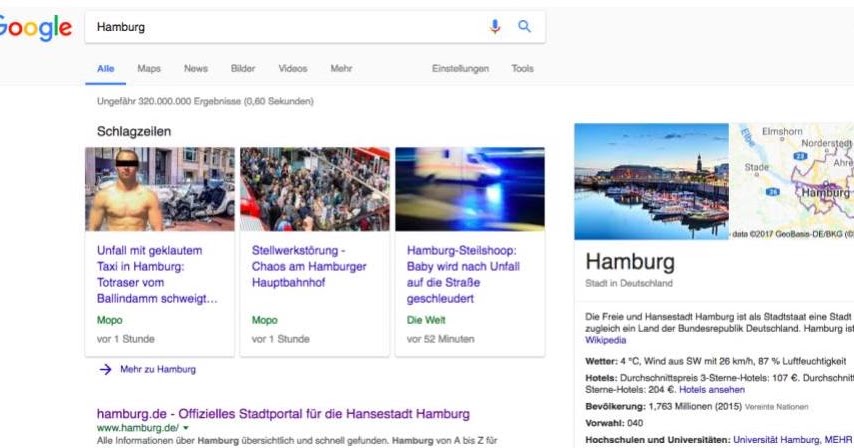
Task: Open the Wikipedia link in knowledge panel
Action: (x=606, y=340)
